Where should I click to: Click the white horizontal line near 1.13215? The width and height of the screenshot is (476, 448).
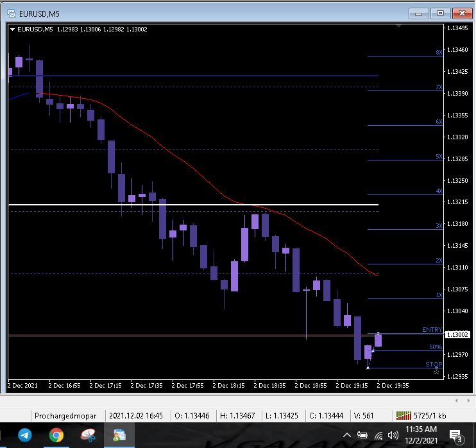(193, 205)
